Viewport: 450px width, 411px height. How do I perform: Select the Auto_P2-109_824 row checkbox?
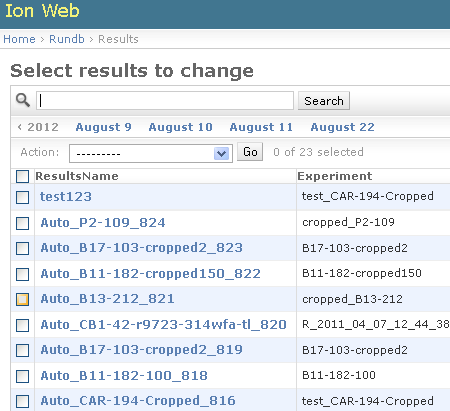[x=22, y=223]
